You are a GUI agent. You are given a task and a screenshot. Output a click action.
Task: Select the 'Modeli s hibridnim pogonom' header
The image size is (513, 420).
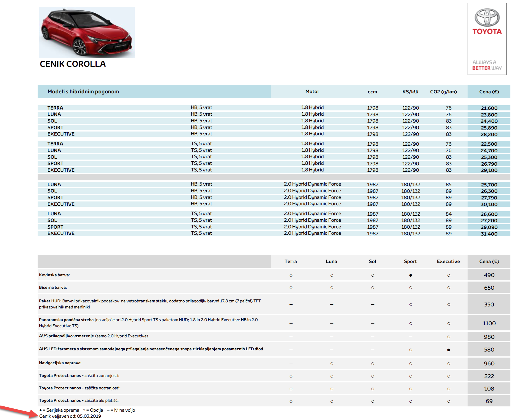point(83,92)
